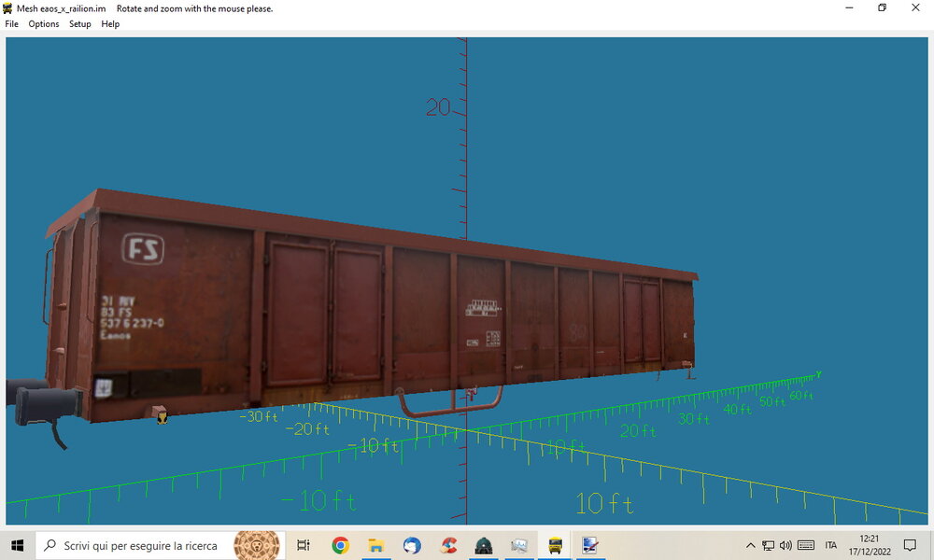This screenshot has width=934, height=560.
Task: Open the File menu
Action: [x=11, y=24]
